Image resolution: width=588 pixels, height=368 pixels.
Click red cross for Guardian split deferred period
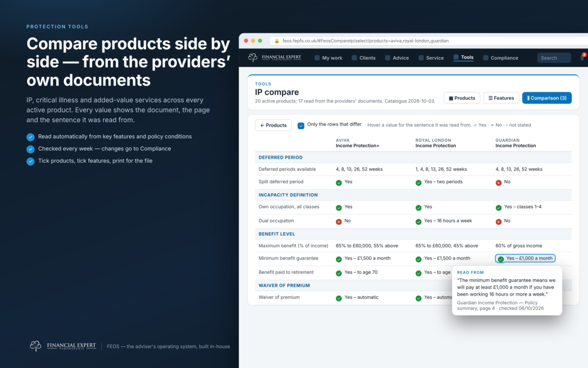(498, 183)
